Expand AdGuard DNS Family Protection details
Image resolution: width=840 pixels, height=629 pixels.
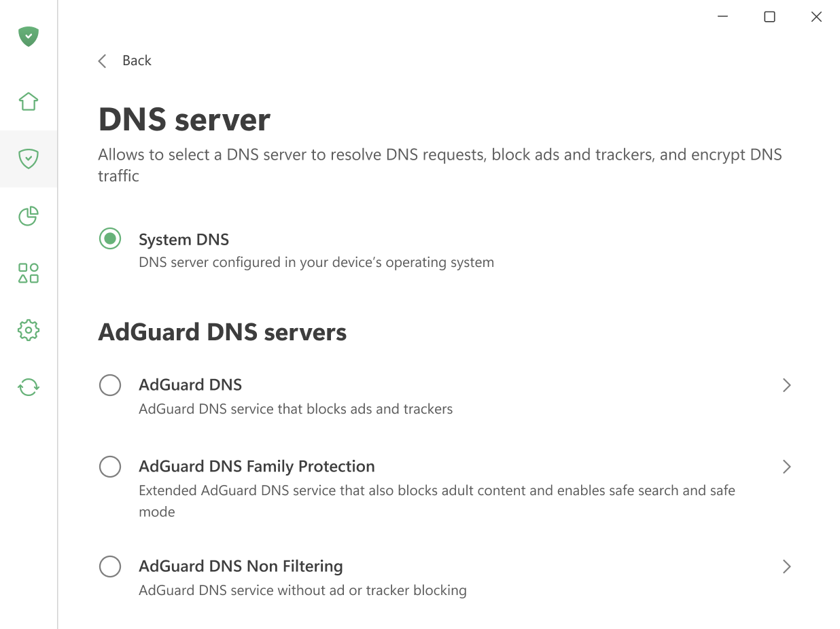786,467
